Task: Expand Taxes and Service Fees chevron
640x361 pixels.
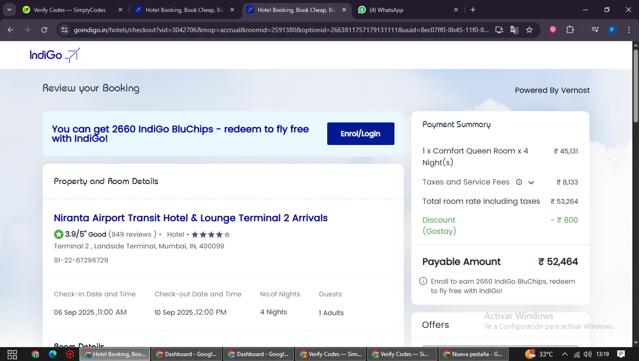Action: tap(531, 183)
